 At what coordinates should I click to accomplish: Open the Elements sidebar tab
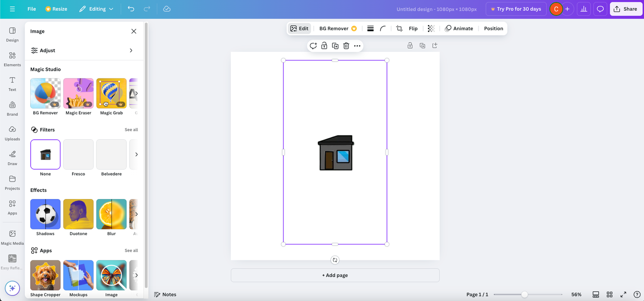pos(12,59)
